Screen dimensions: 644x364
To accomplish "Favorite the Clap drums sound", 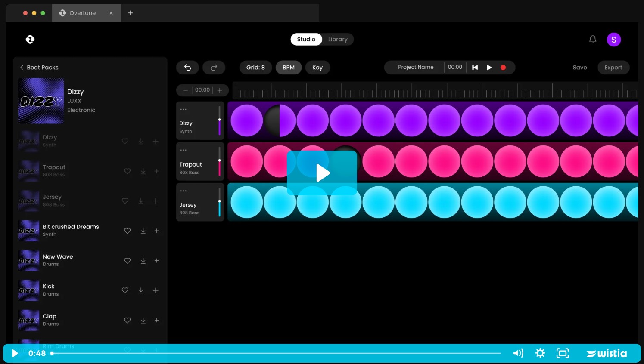I will [128, 321].
